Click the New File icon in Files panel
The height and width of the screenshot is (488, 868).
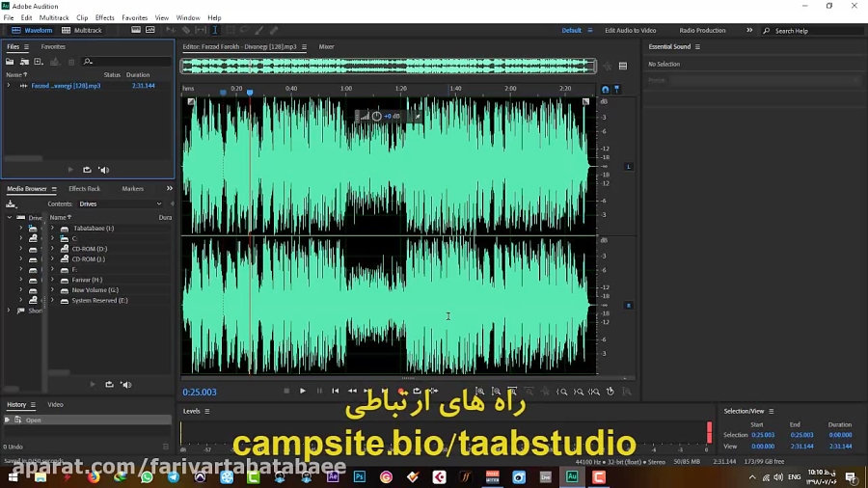point(39,62)
